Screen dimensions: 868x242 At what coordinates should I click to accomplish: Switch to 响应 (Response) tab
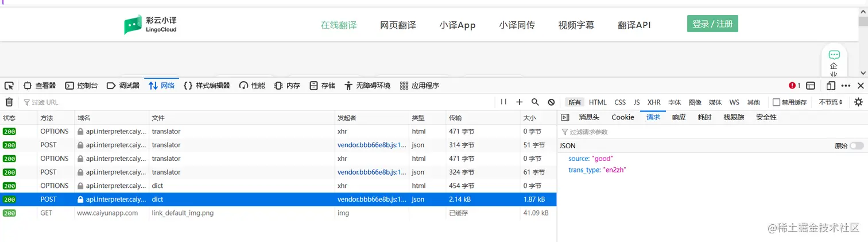[679, 117]
